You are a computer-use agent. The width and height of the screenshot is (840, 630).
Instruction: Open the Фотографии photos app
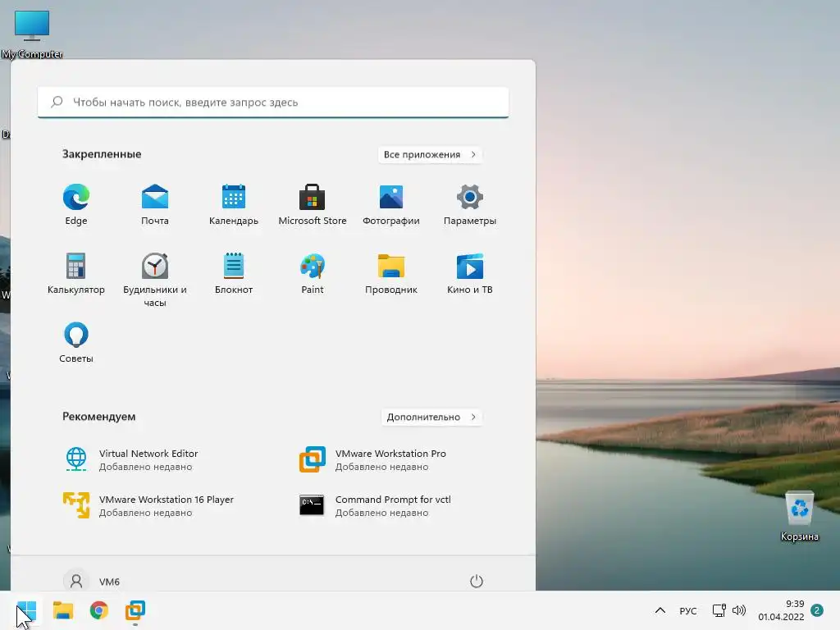coord(391,204)
